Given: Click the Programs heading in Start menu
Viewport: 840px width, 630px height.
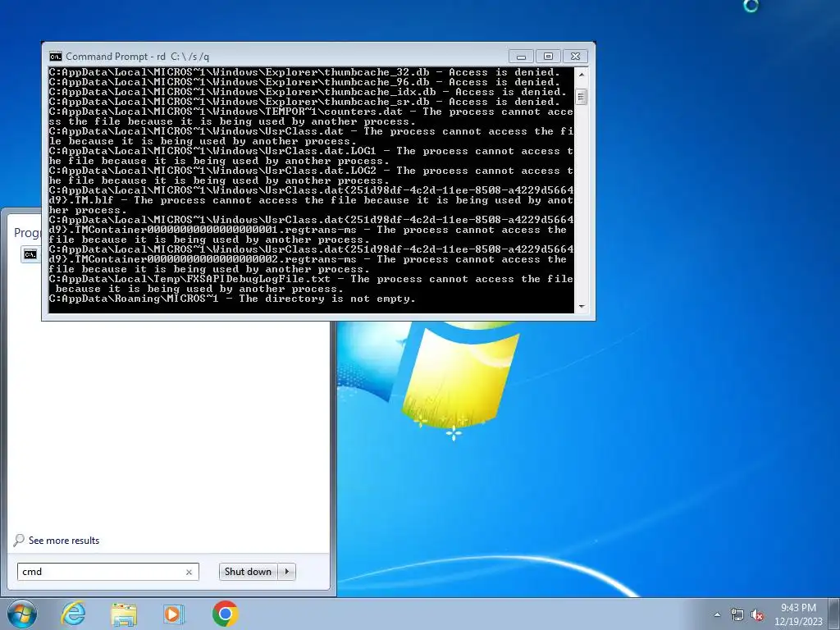Looking at the screenshot, I should click(27, 232).
